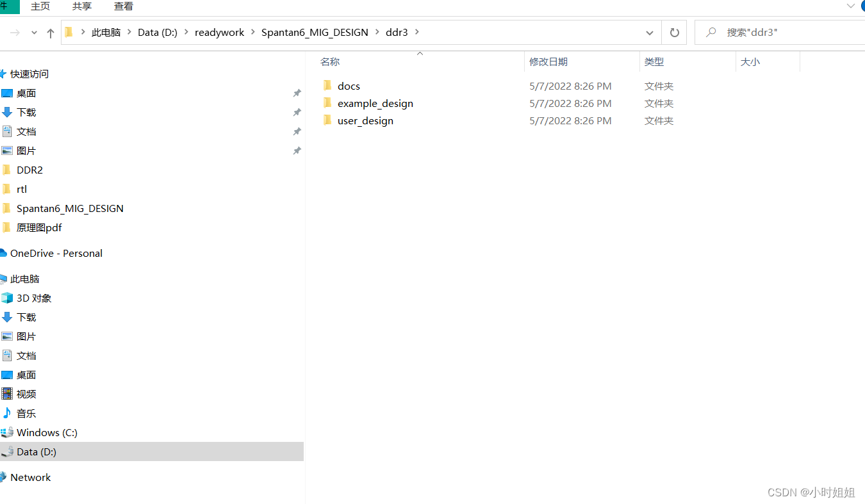Open the docs folder icon
The height and width of the screenshot is (504, 865).
point(327,86)
